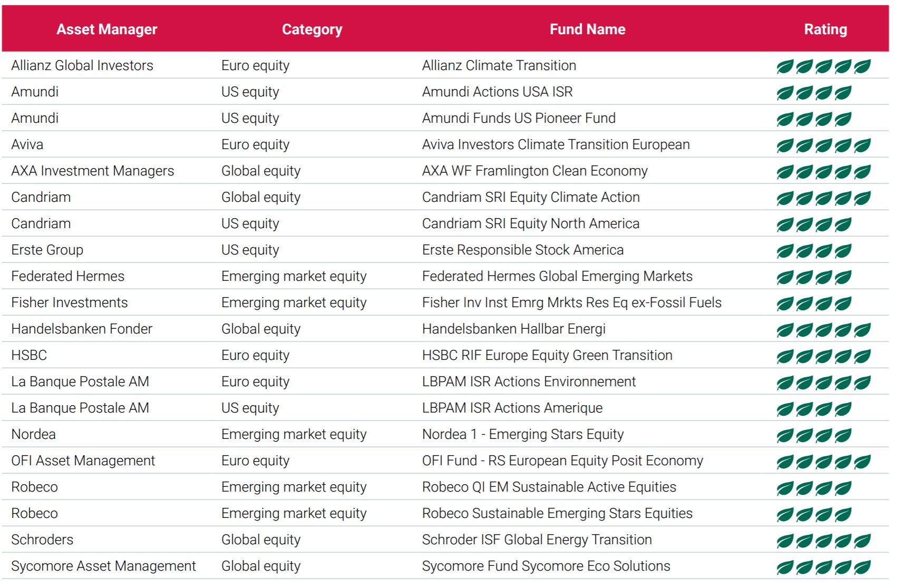The image size is (897, 588).
Task: Click the Sycomore Asset Management manager name
Action: pos(103,566)
